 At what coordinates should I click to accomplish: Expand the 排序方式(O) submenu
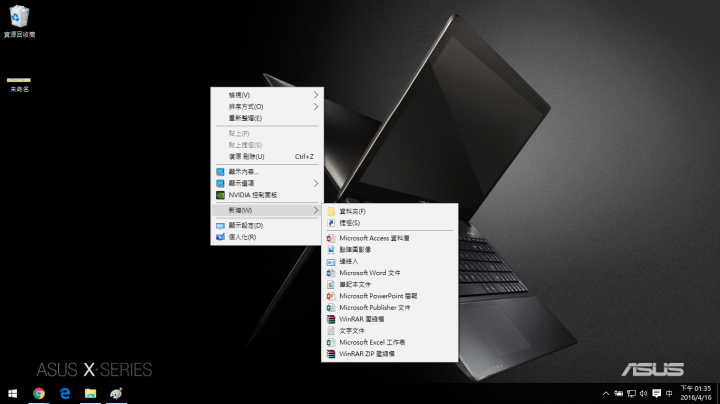[267, 107]
